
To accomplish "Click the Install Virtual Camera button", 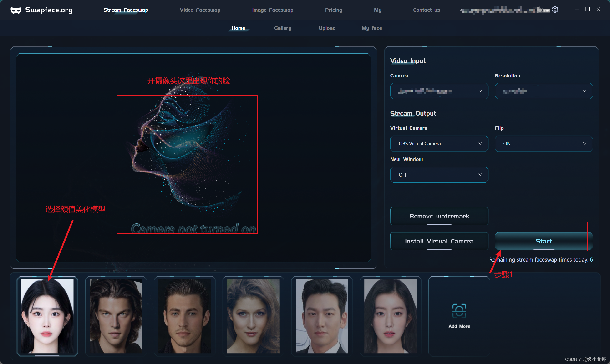I will click(439, 241).
